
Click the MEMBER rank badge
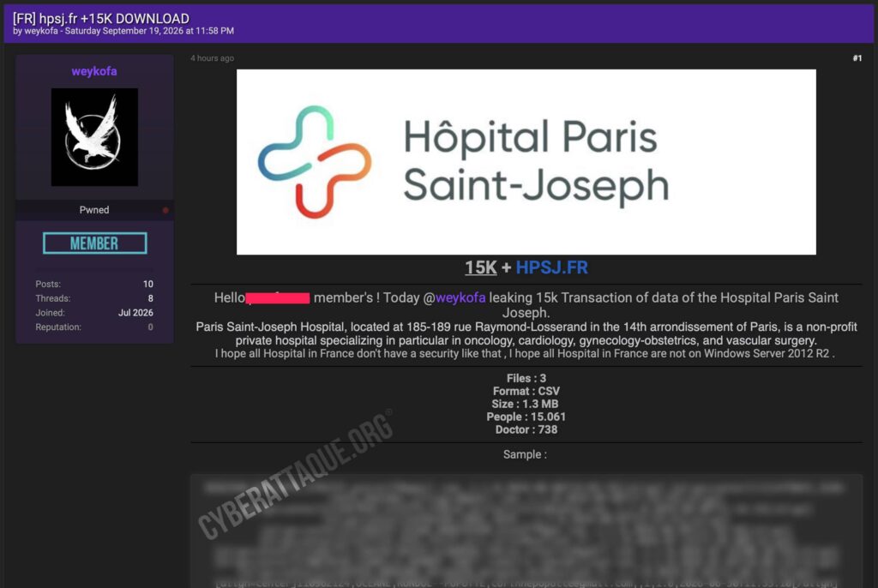(x=94, y=243)
